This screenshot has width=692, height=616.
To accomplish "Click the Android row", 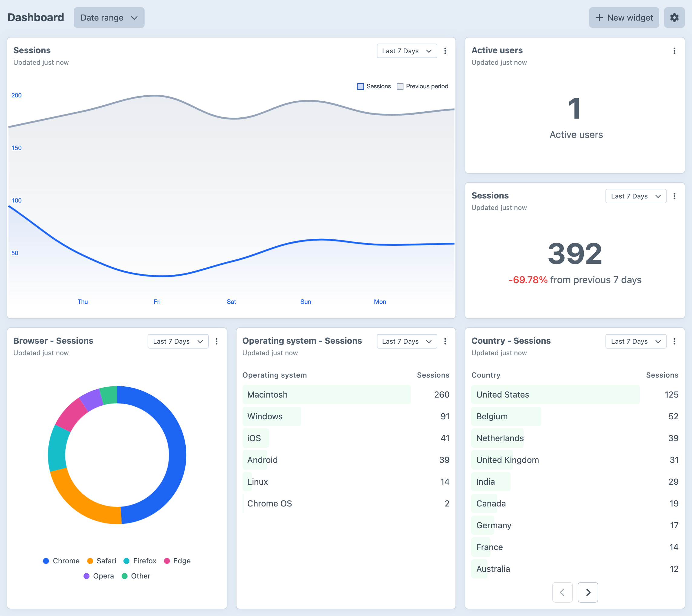I will [x=346, y=460].
